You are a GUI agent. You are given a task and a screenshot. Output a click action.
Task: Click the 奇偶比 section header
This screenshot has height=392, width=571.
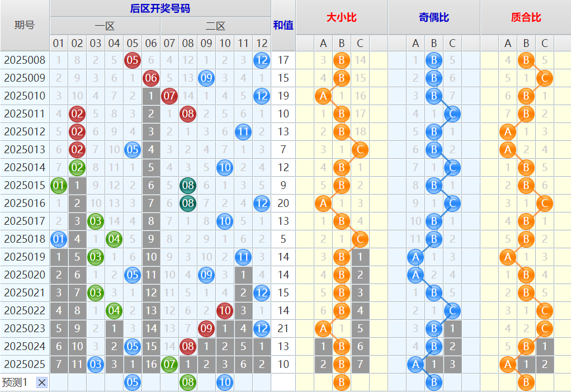click(434, 17)
